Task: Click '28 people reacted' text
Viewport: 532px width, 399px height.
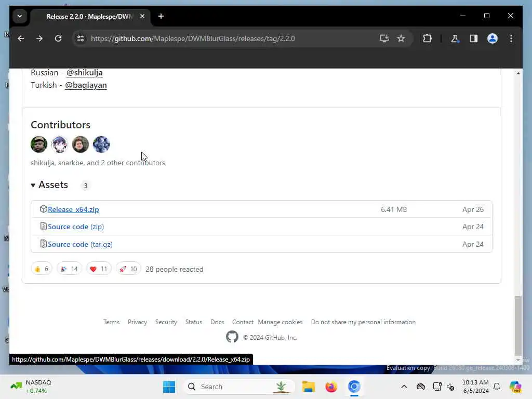Action: (x=175, y=270)
